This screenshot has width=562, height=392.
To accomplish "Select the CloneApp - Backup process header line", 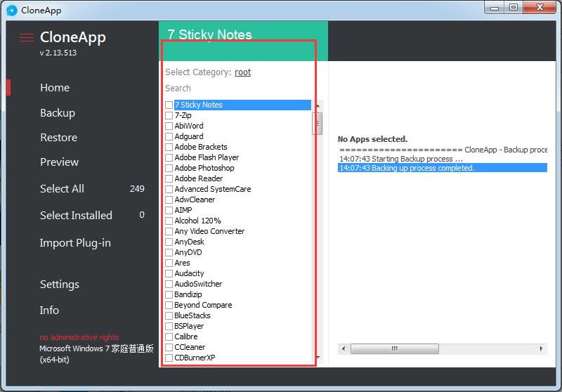I will point(443,150).
